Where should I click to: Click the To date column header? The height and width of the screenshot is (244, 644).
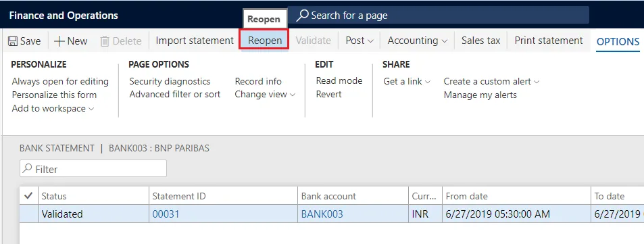pyautogui.click(x=618, y=196)
